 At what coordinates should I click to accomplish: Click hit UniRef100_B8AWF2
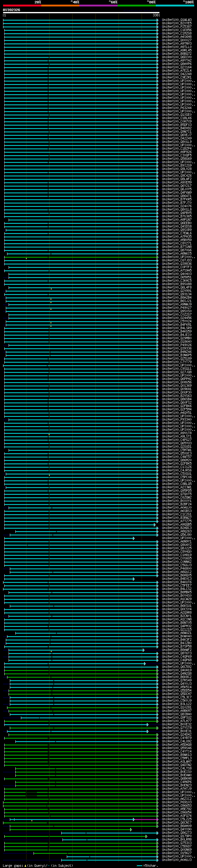pos(177,650)
